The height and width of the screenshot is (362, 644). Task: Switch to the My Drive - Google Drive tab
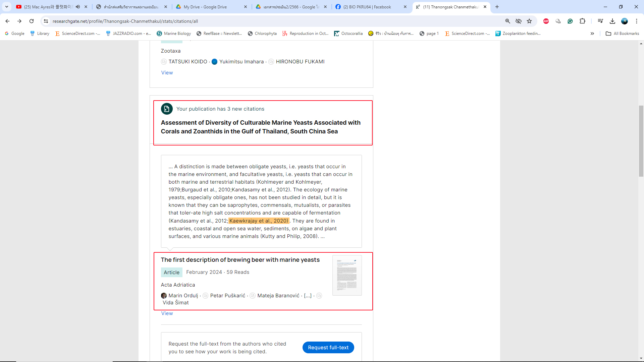205,7
